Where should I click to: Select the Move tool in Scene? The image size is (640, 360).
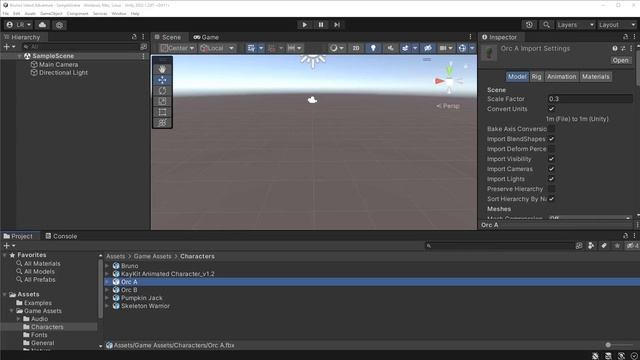162,80
